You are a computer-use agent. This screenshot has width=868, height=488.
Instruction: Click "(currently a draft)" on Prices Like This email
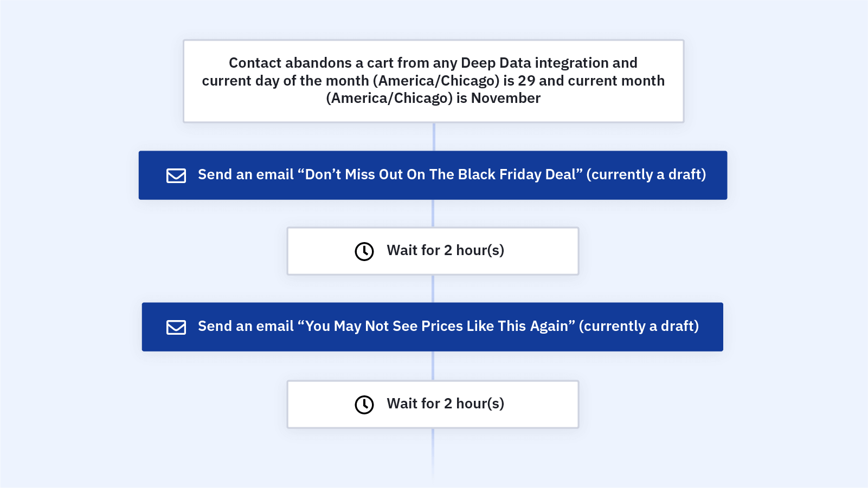click(x=639, y=326)
